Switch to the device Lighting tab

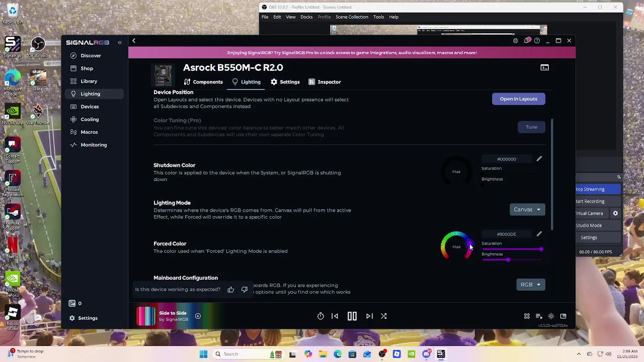pos(246,82)
